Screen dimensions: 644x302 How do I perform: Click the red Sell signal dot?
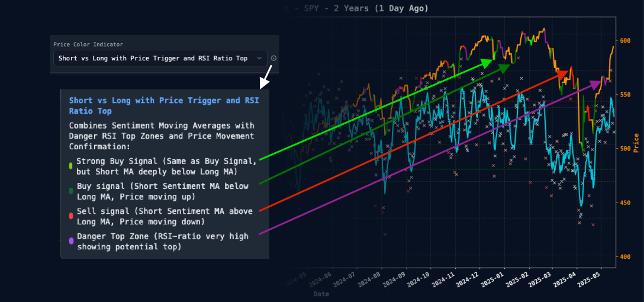tap(71, 216)
